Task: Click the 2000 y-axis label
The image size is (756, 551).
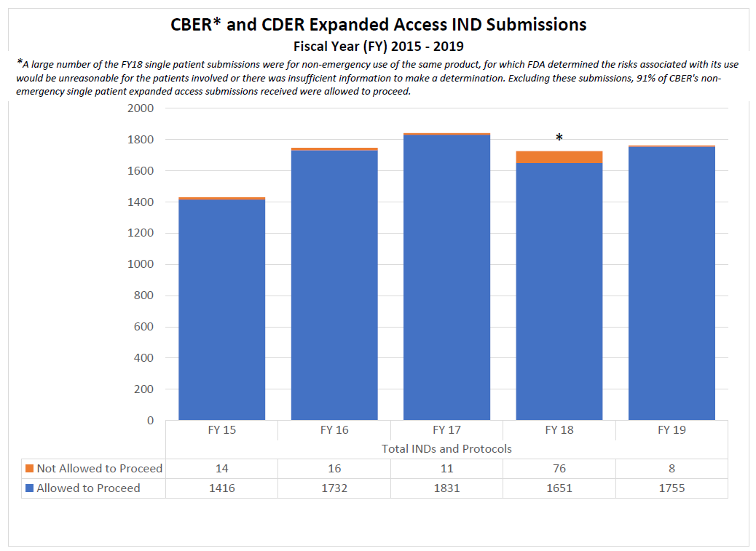Action: pyautogui.click(x=141, y=108)
